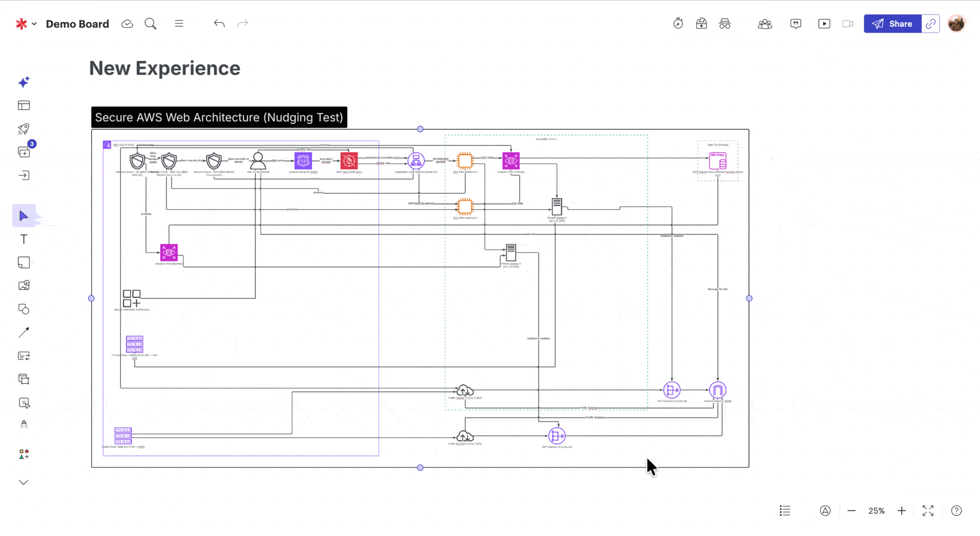
Task: Open the 25% zoom level menu
Action: pyautogui.click(x=876, y=510)
